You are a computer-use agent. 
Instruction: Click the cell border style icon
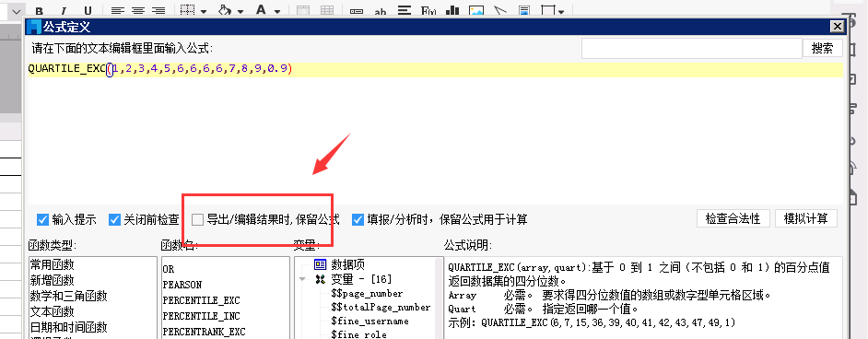[x=189, y=10]
